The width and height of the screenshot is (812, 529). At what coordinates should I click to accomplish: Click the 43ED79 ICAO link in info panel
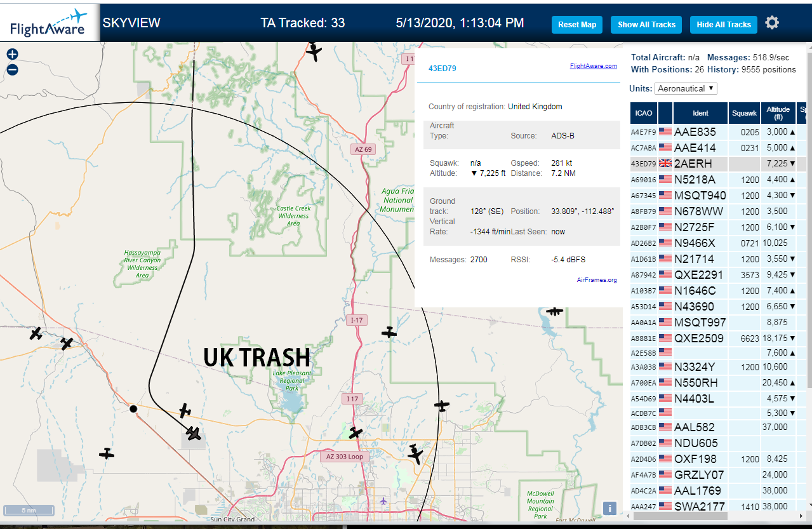point(443,68)
